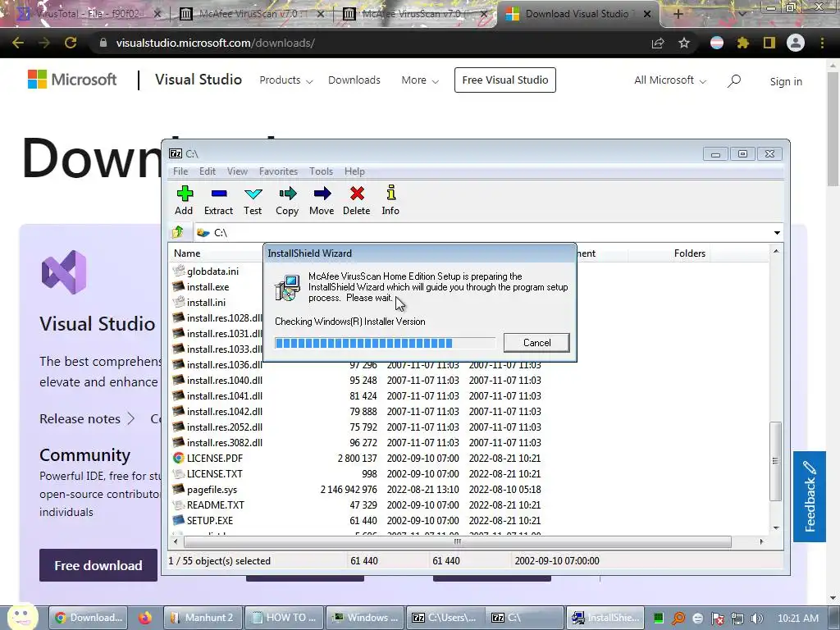
Task: Open the Tools menu in 7-Zip
Action: [x=321, y=171]
